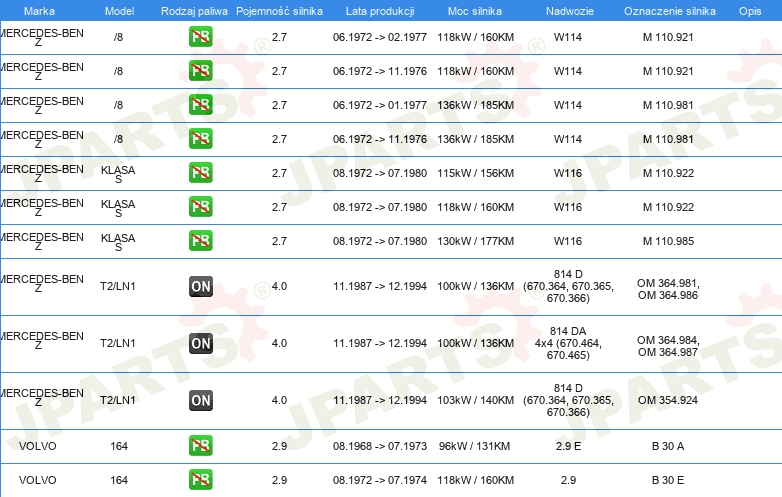Select date range 06.1972 -> 02.1977

(380, 37)
